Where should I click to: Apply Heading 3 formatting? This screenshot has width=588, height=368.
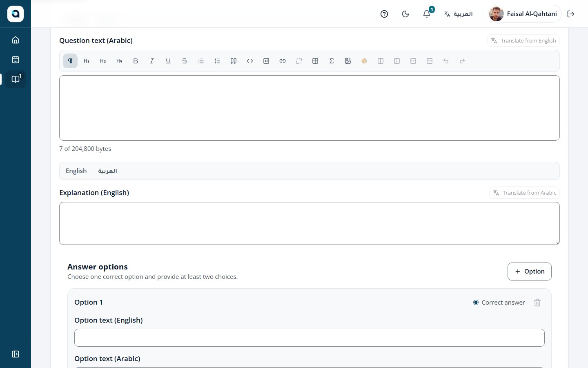point(103,61)
